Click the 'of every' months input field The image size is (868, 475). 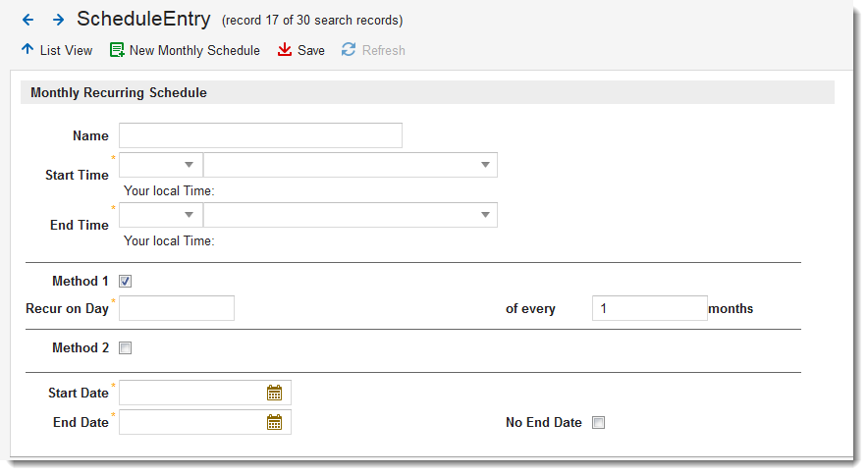pos(649,308)
